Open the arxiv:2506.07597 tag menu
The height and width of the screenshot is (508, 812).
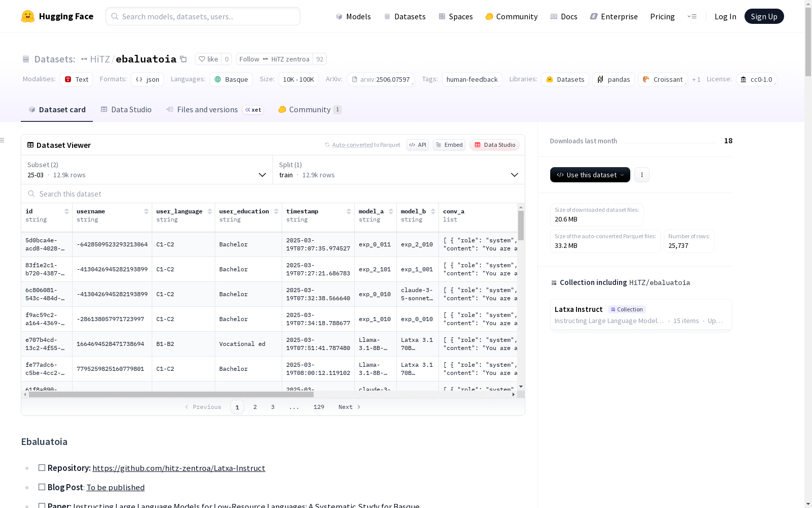pos(381,79)
